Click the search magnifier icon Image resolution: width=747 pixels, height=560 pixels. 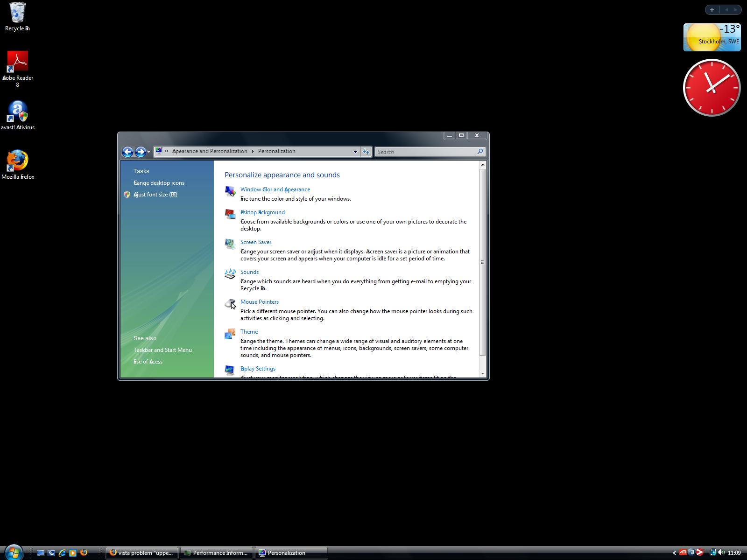[x=479, y=152]
